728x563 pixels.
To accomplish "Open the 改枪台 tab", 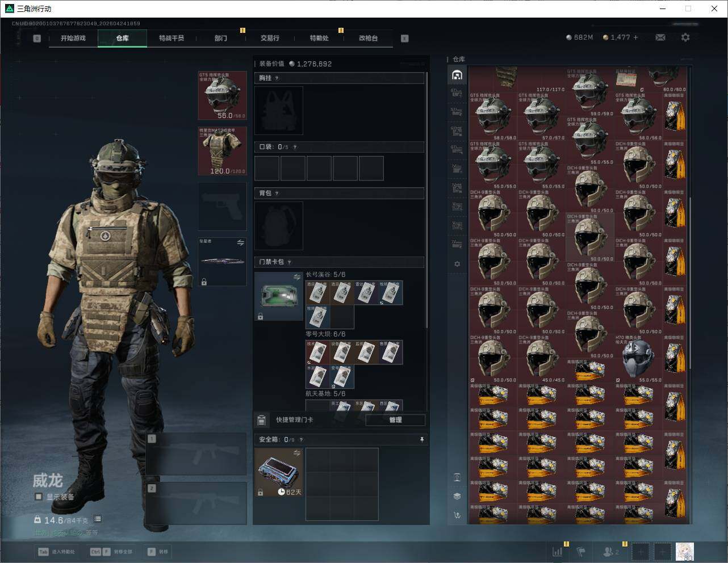I will pyautogui.click(x=368, y=39).
